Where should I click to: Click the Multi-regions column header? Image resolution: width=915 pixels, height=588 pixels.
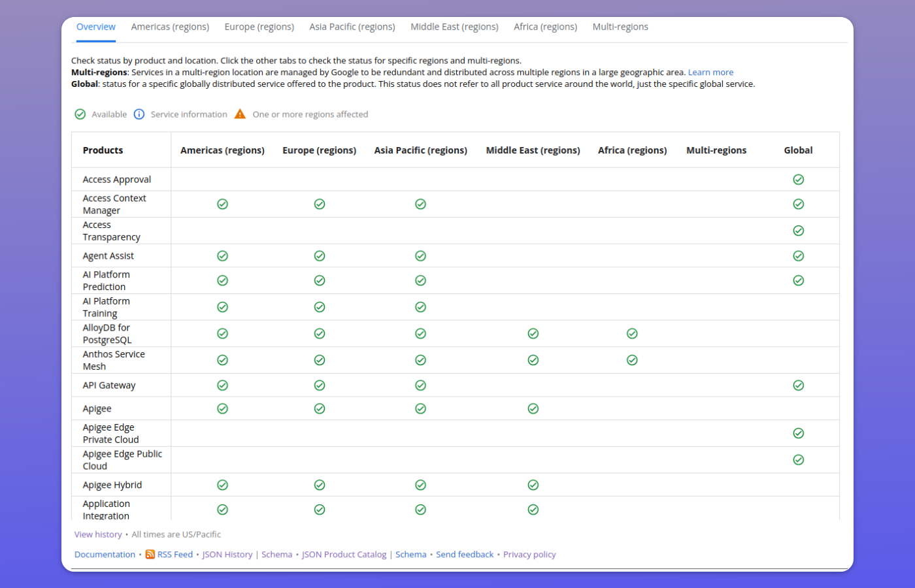pyautogui.click(x=716, y=150)
